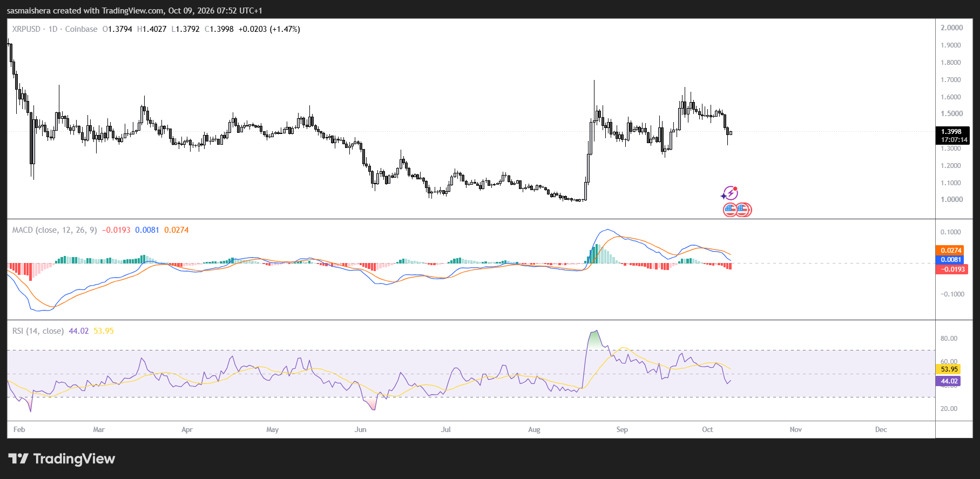Image resolution: width=980 pixels, height=479 pixels.
Task: Click the current price tag 1.3998 on the price axis
Action: [952, 131]
